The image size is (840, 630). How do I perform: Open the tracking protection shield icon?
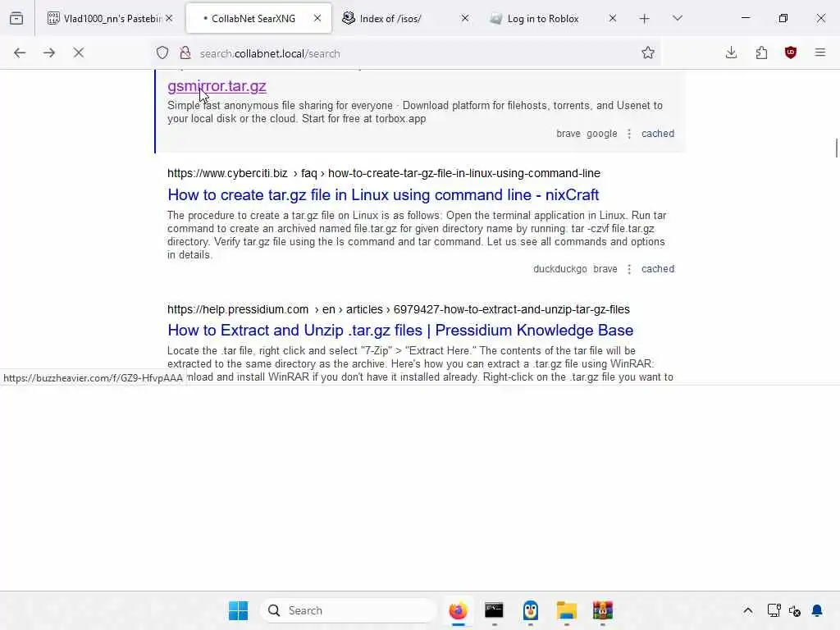[162, 53]
